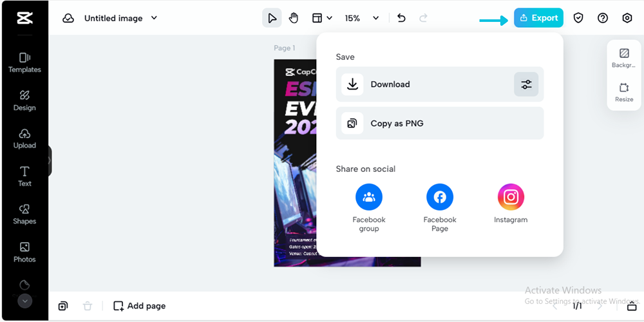
Task: Expand the collapsed side panel handle
Action: [50, 160]
